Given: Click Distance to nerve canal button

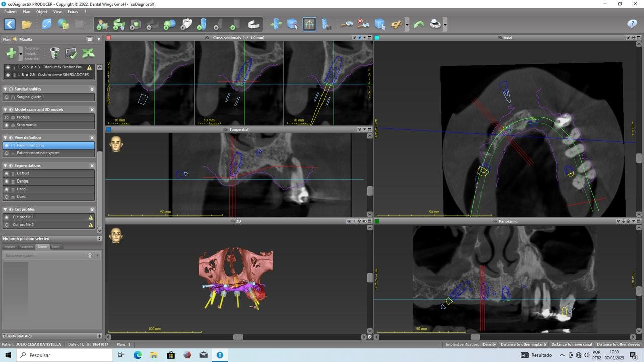Looking at the screenshot, I should point(572,344).
